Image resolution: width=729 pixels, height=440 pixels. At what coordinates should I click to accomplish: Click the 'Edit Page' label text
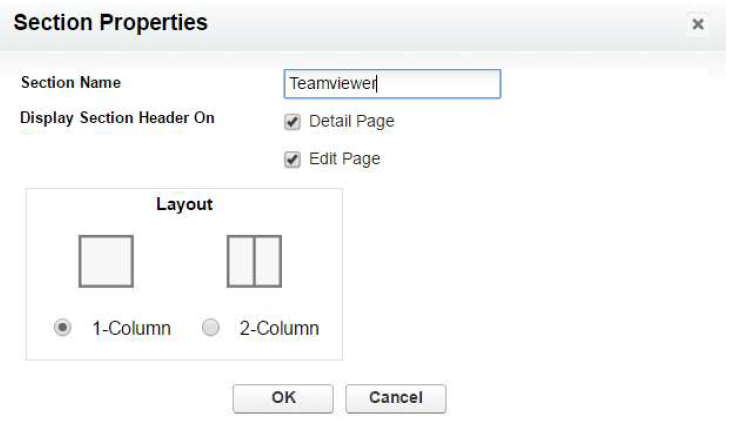tap(345, 159)
